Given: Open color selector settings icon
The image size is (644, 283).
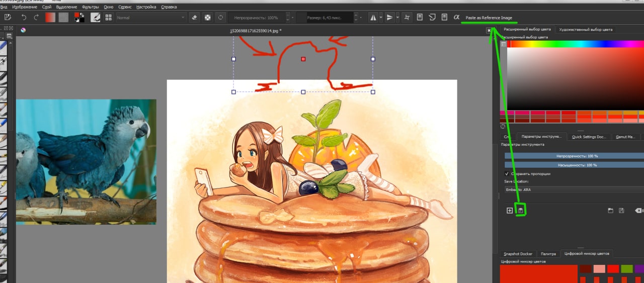Looking at the screenshot, I should coord(504,44).
